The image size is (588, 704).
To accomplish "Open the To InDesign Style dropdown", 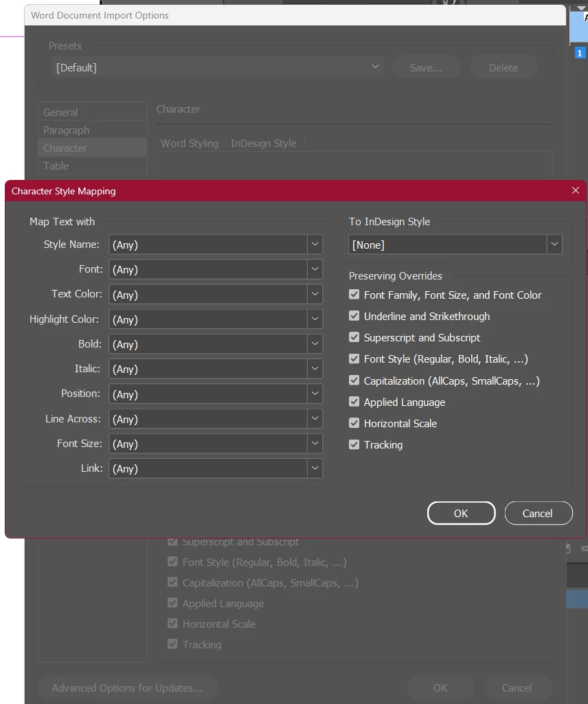I will pyautogui.click(x=455, y=245).
